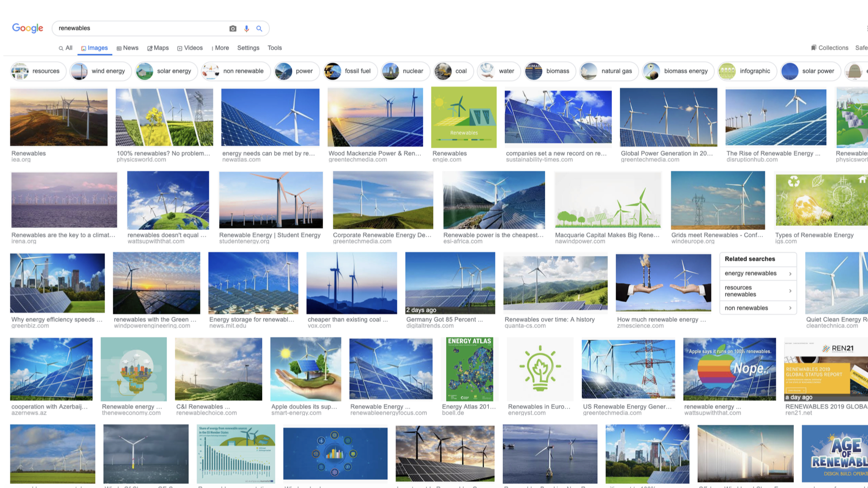Screen dimensions: 868x488
Task: Click the 'solar power' chip thumbnail icon
Action: 790,71
